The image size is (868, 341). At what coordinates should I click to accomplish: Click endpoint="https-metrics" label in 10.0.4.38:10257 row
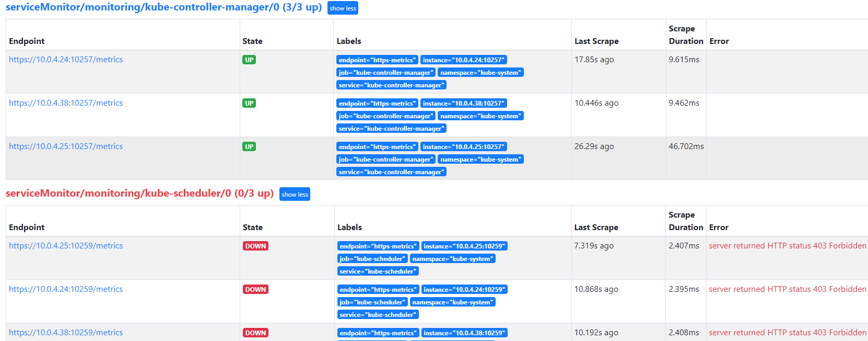(x=378, y=104)
